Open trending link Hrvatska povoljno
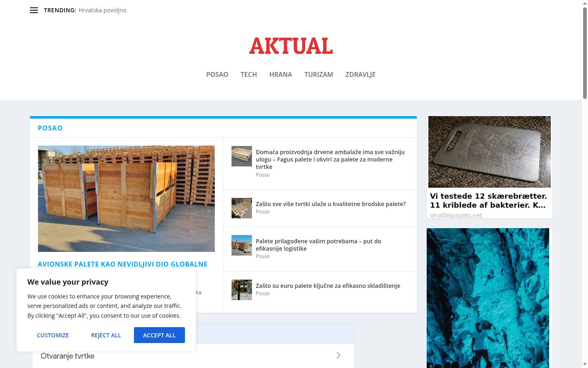The image size is (588, 368). [x=102, y=10]
